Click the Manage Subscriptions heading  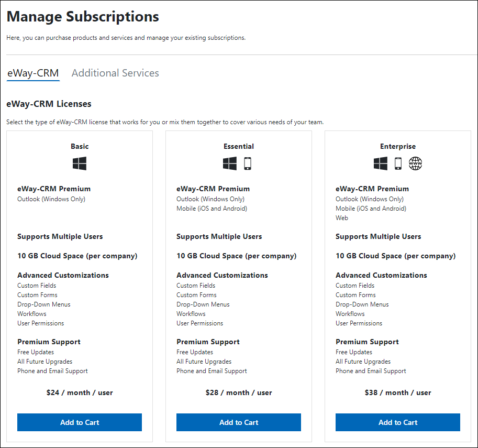[x=83, y=16]
